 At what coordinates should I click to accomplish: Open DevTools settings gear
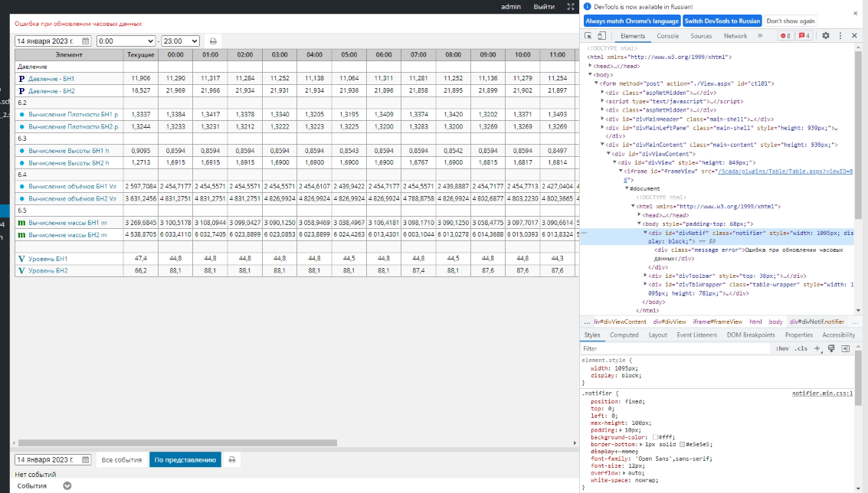(825, 35)
